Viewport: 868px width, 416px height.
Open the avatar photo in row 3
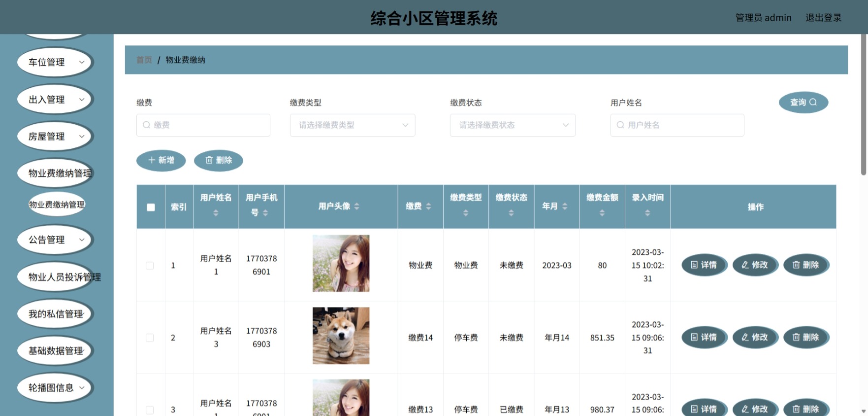coord(341,398)
